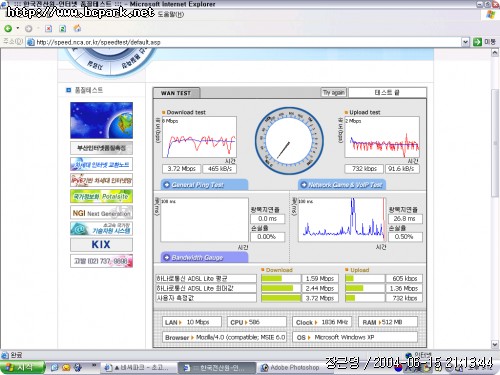Viewport: 500px width, 375px height.
Task: Click the Download test graph
Action: coord(199,137)
